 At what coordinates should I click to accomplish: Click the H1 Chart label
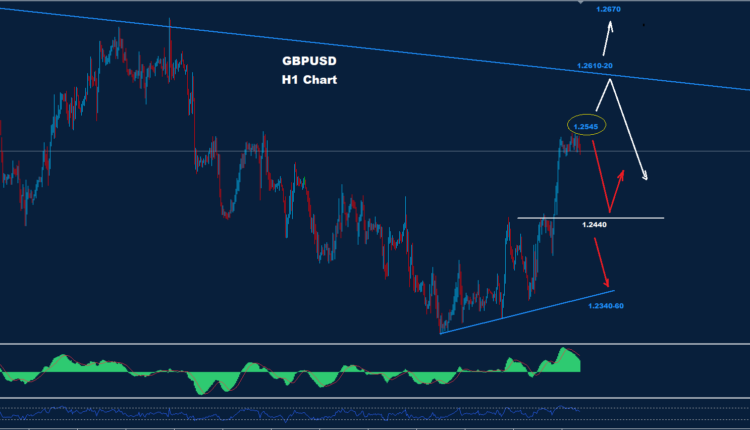pos(309,80)
